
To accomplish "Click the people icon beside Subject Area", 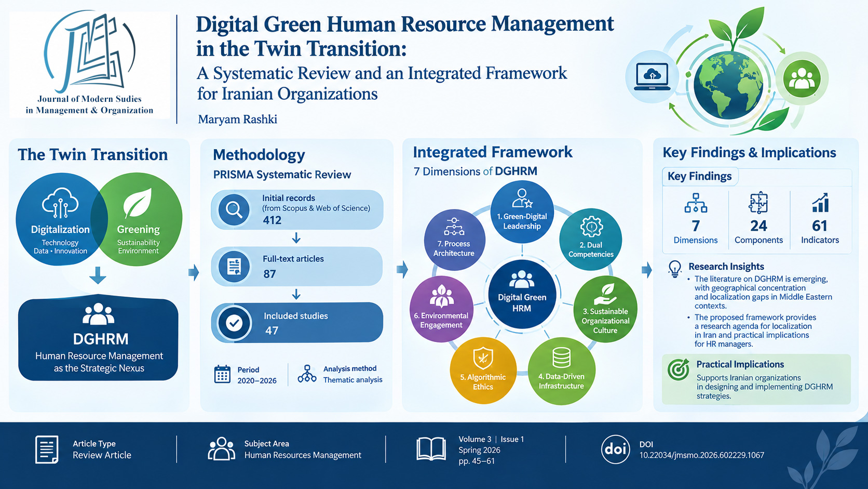I will click(x=222, y=448).
